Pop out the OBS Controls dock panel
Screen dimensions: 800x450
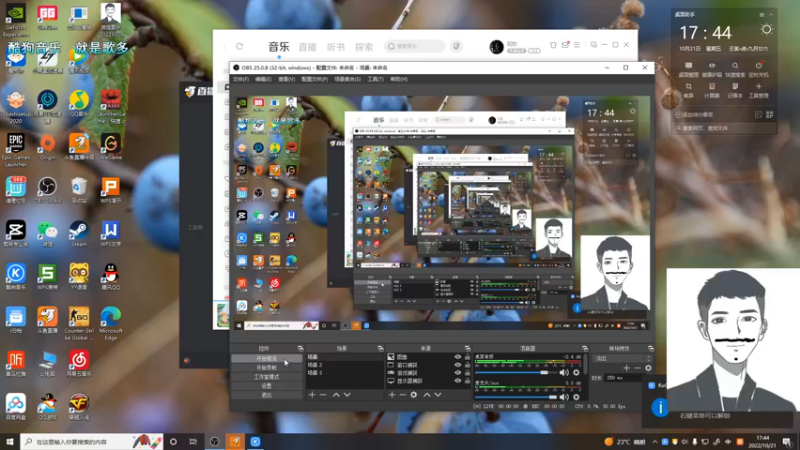pos(300,348)
